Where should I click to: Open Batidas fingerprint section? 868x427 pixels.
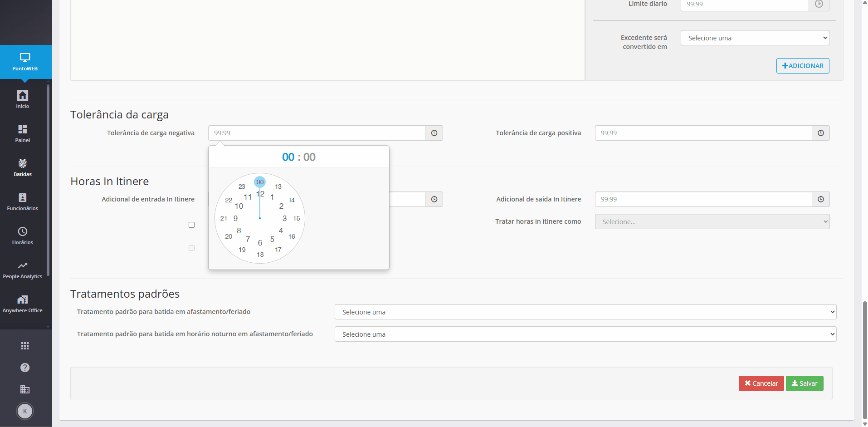coord(23,167)
